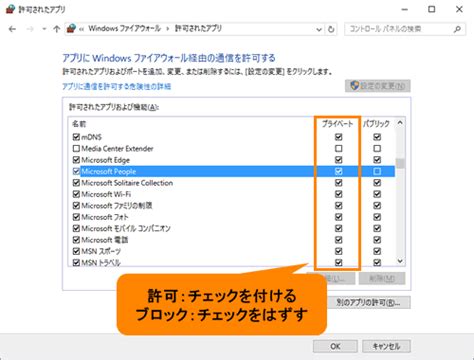Toggle the mDNS name checkbox

pos(76,137)
